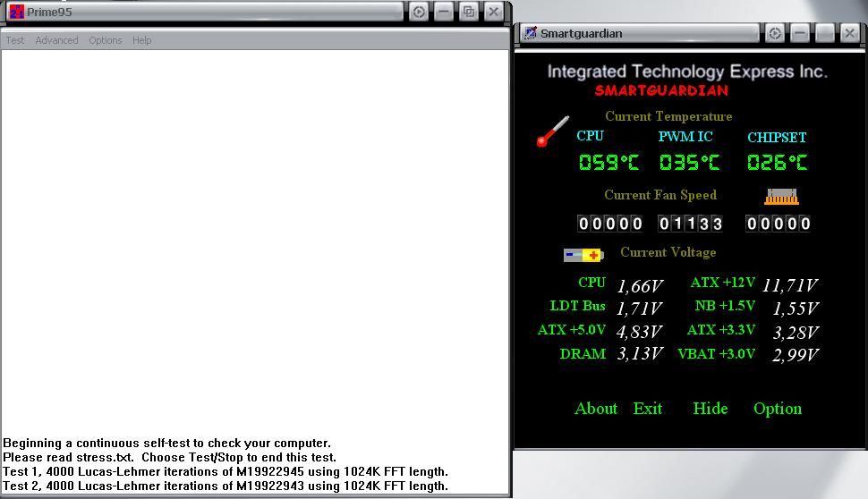Click the 'Beginning a continuous self-test' line

[x=166, y=444]
